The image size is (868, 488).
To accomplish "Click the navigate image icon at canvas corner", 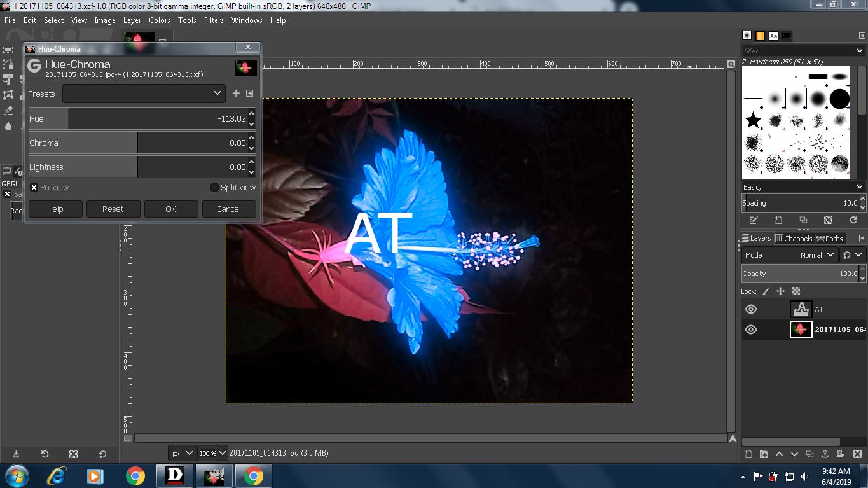I will [x=733, y=438].
